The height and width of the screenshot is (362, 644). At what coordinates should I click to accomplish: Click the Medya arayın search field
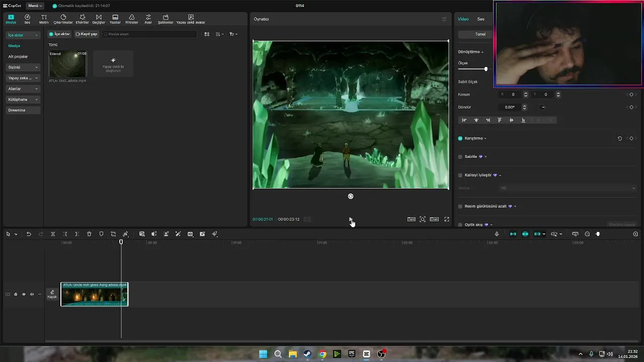click(149, 34)
